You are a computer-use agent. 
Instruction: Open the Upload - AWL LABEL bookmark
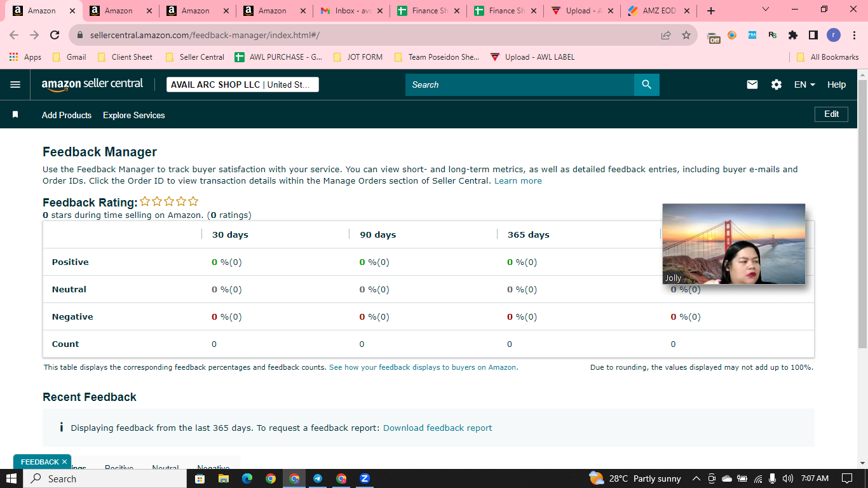pos(532,57)
